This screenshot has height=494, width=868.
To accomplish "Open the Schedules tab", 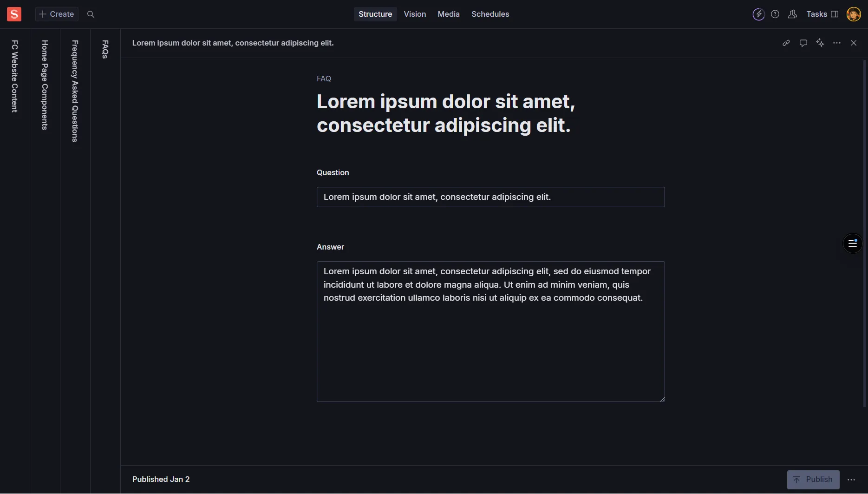I will coord(490,14).
